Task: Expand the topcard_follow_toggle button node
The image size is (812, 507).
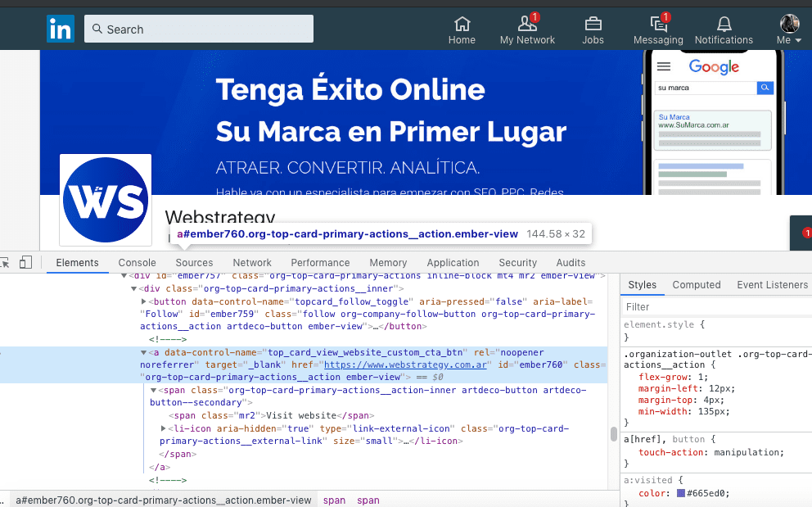Action: [143, 301]
